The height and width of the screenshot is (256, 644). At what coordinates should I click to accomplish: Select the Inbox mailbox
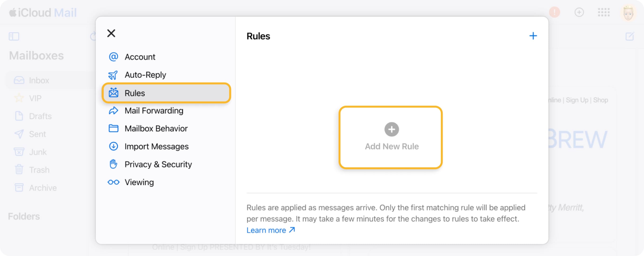(39, 80)
